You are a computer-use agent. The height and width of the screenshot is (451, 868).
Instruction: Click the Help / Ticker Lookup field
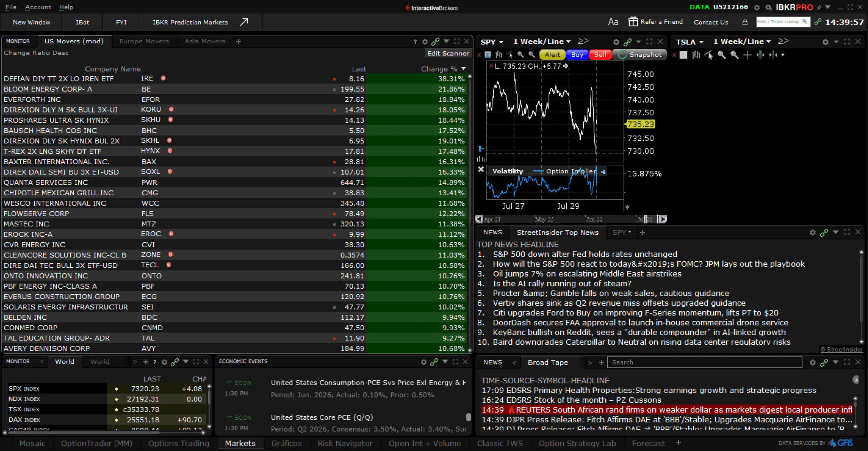[x=783, y=22]
